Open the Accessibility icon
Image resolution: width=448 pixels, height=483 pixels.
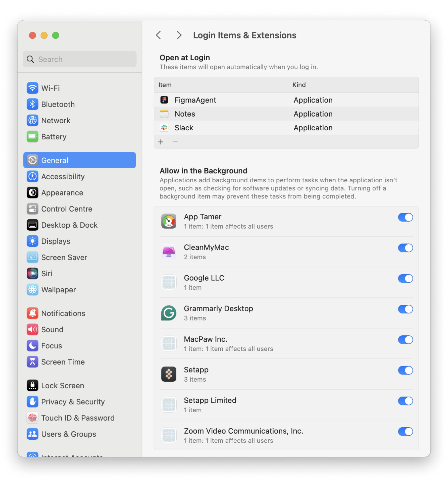click(32, 176)
